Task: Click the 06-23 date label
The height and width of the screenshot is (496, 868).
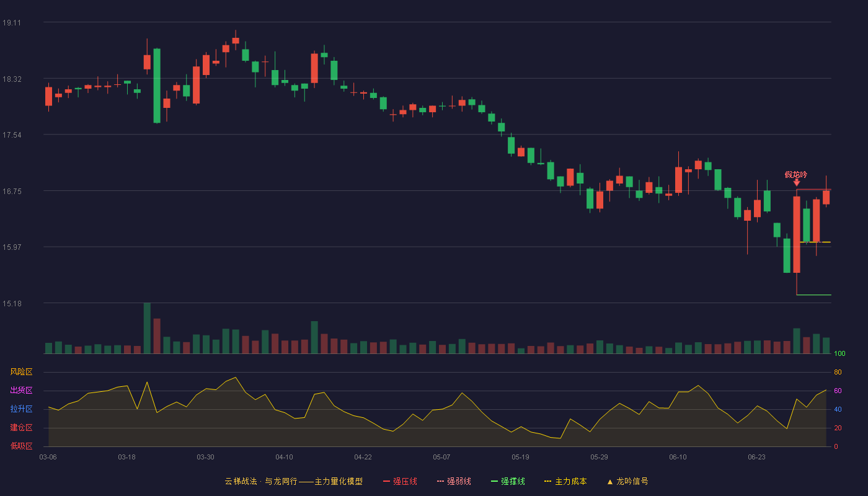Action: 756,457
